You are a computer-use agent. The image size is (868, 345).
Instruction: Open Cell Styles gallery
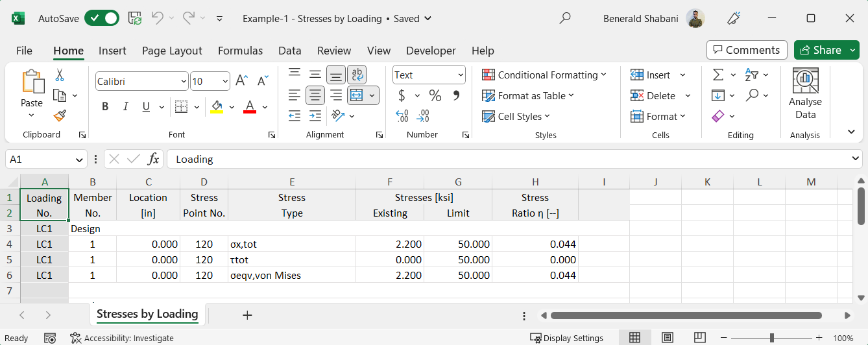tap(516, 117)
